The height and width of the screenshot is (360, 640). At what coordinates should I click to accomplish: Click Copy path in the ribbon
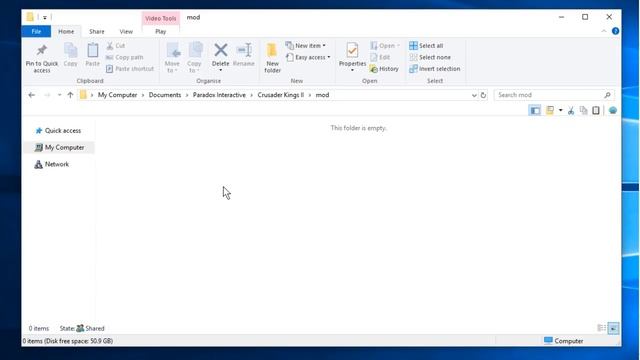(124, 57)
